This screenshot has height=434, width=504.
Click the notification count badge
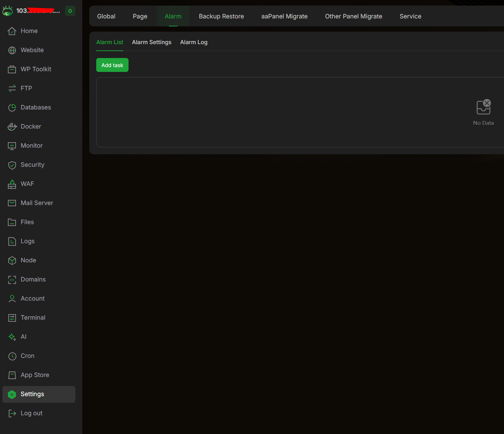tap(70, 11)
